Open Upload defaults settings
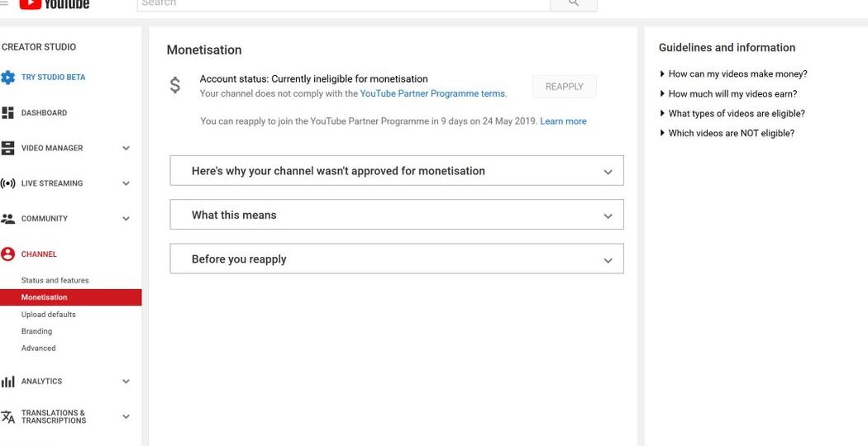868x446 pixels. 48,315
